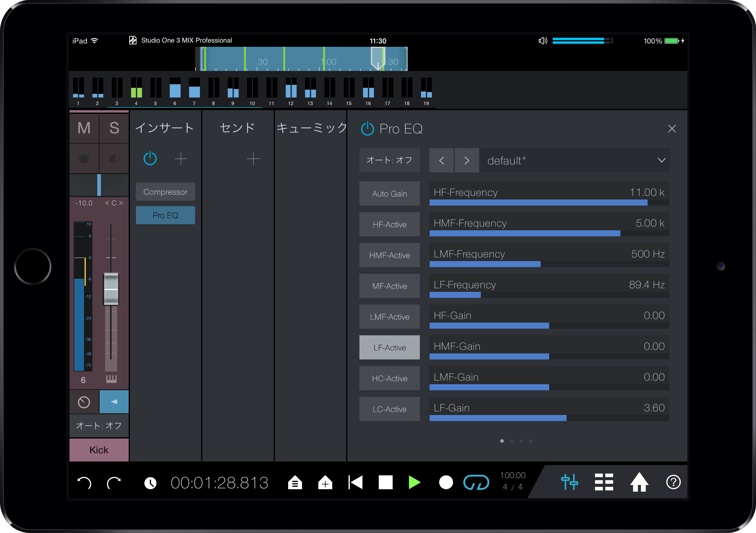Open channel automation mode オート: オフ
This screenshot has width=756, height=533.
(99, 426)
